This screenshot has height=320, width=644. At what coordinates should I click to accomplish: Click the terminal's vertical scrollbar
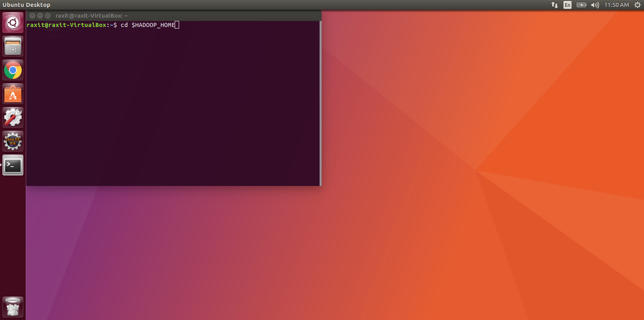320,103
